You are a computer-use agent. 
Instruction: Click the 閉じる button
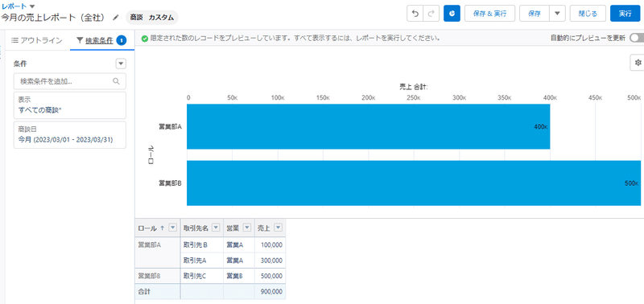click(x=588, y=14)
